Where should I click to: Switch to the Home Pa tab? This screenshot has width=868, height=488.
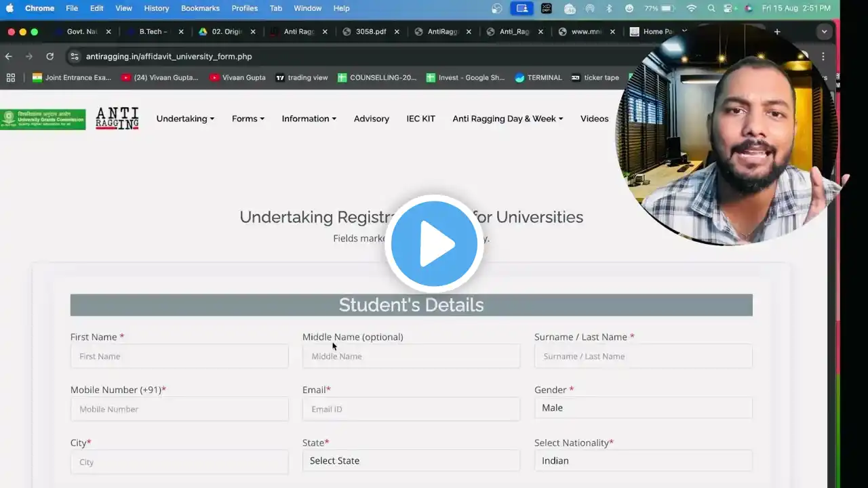[x=658, y=31]
